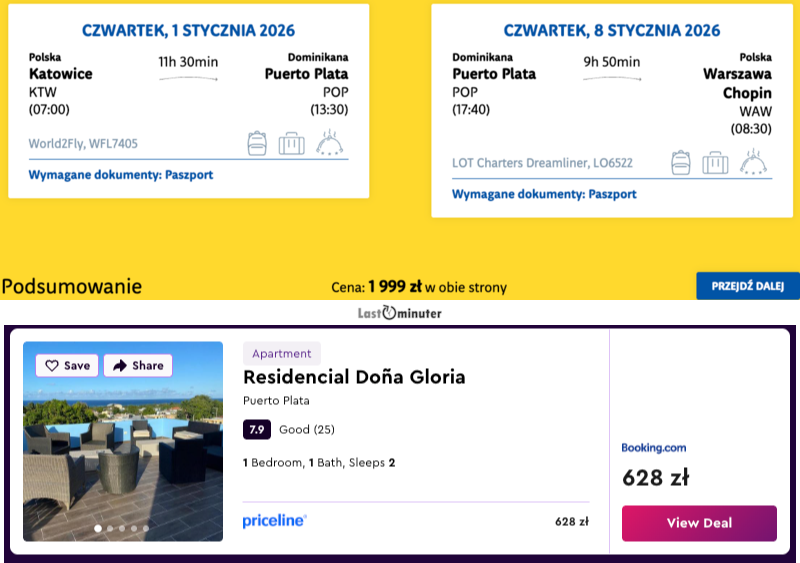Click the suitcase icon on the Katowice flight
Viewport: 800px width, 563px height.
pyautogui.click(x=291, y=143)
